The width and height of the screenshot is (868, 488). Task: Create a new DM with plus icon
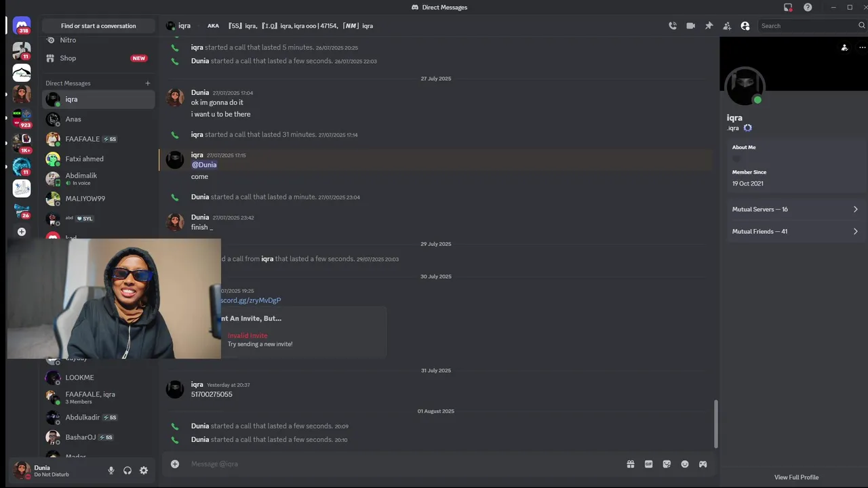[148, 83]
